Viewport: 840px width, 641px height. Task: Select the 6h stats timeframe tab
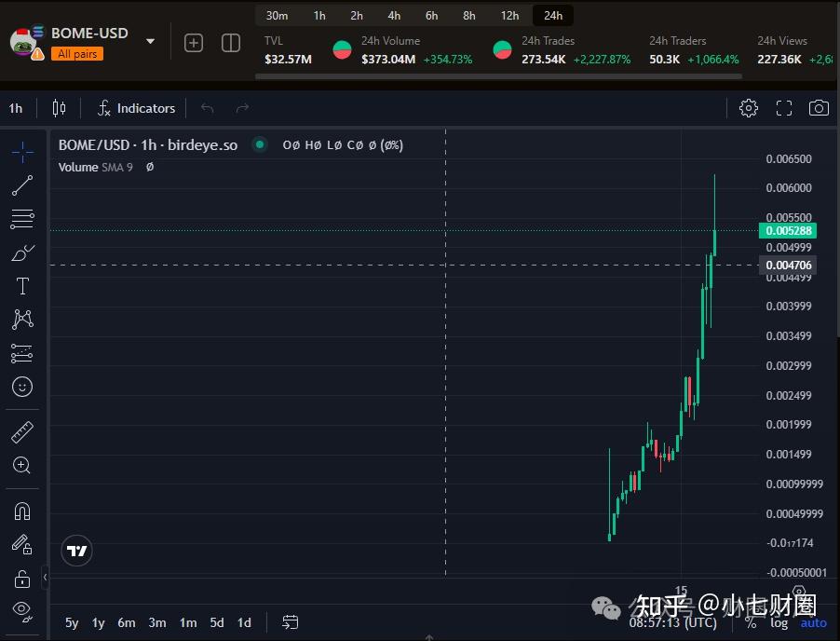432,16
